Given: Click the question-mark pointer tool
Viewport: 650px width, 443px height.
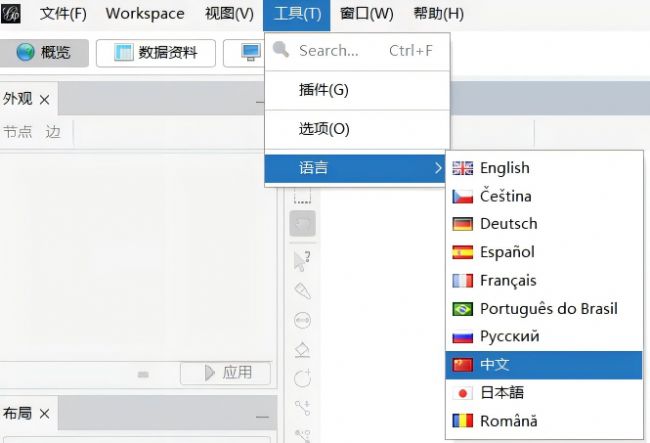Looking at the screenshot, I should [303, 261].
